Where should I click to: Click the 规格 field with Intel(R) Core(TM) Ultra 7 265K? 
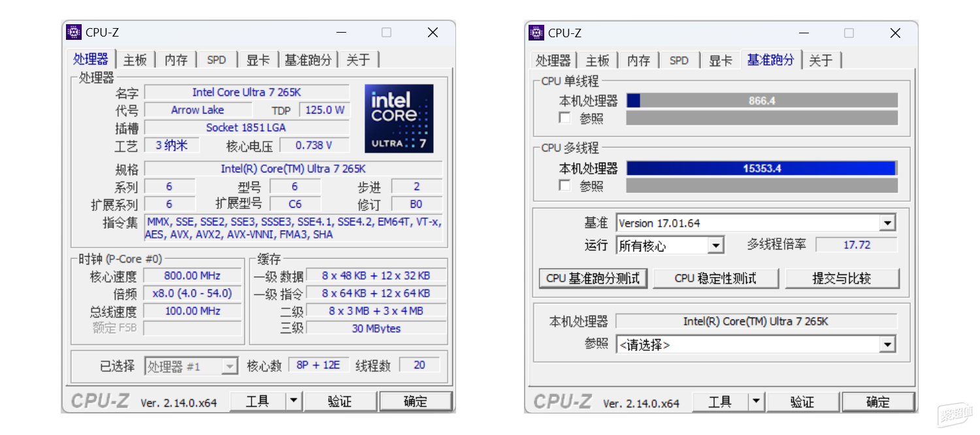point(293,169)
